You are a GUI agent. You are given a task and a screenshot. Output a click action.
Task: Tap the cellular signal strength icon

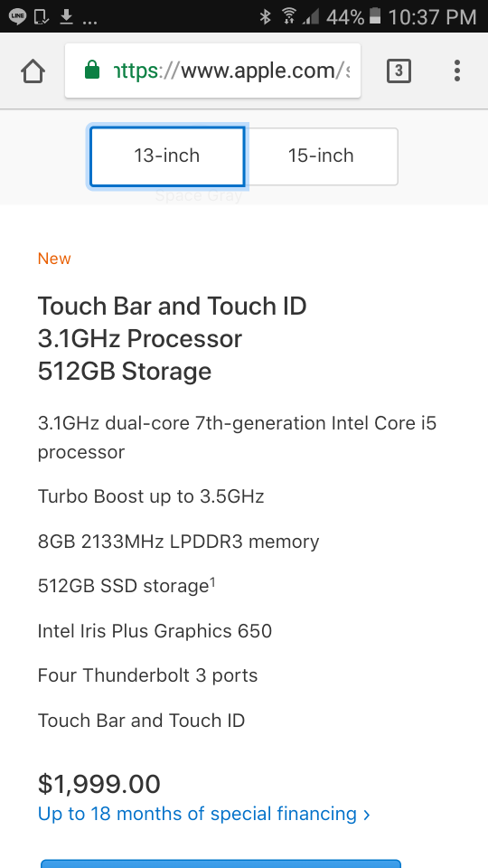pos(311,16)
